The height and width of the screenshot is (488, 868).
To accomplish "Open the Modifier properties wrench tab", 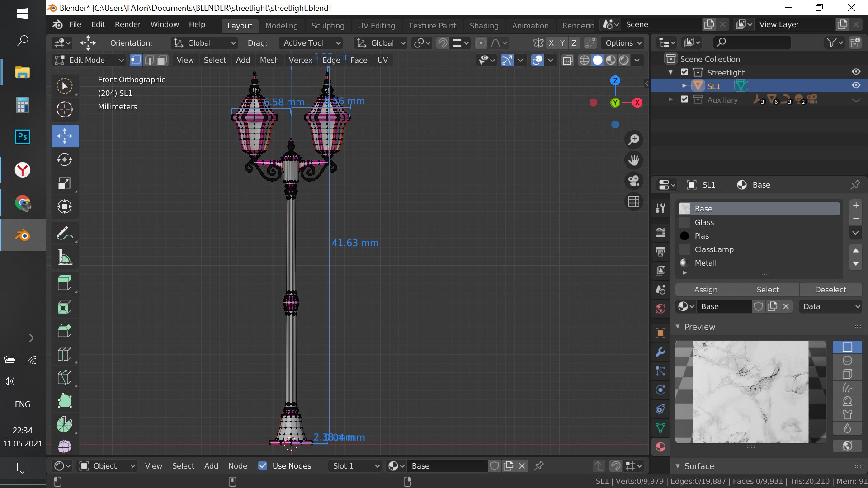I will click(660, 352).
